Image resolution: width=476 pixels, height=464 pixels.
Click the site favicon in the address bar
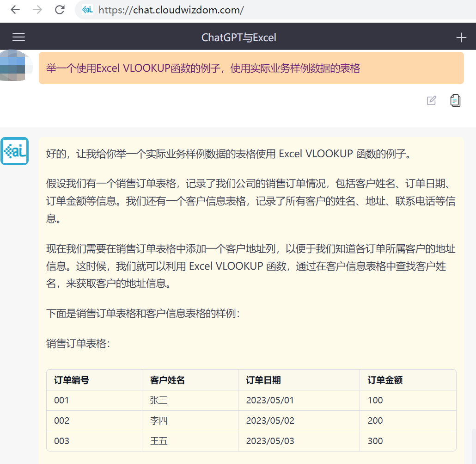tap(87, 10)
